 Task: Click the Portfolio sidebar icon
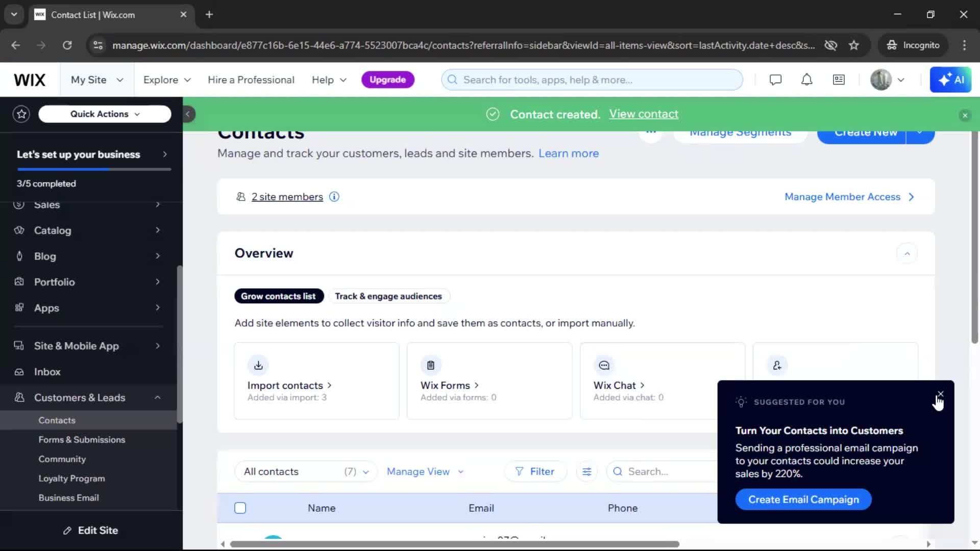pyautogui.click(x=19, y=282)
